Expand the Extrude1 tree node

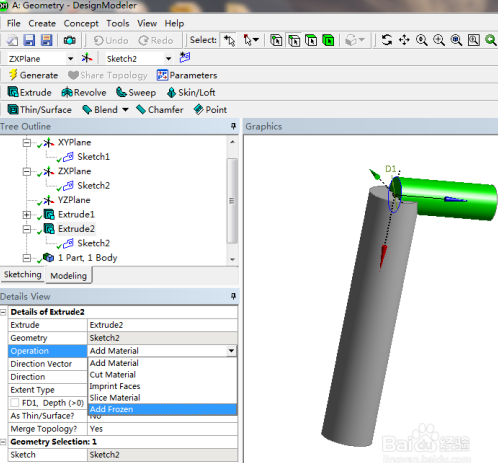tap(27, 215)
